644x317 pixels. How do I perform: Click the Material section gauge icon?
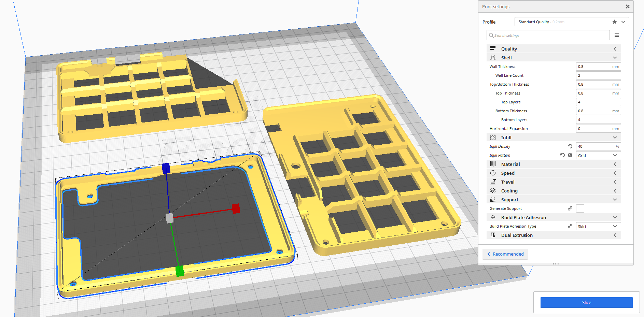point(493,164)
